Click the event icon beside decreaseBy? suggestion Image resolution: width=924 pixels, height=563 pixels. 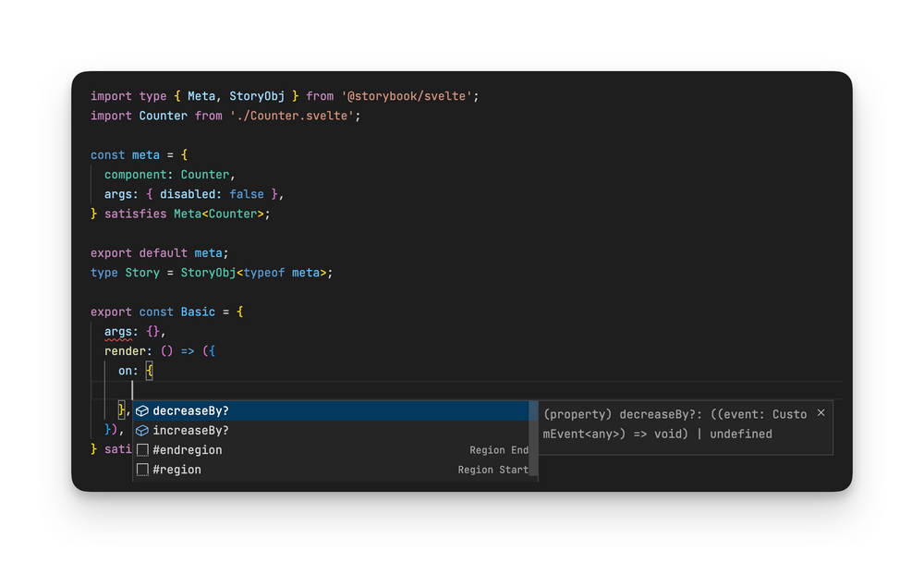pyautogui.click(x=143, y=410)
